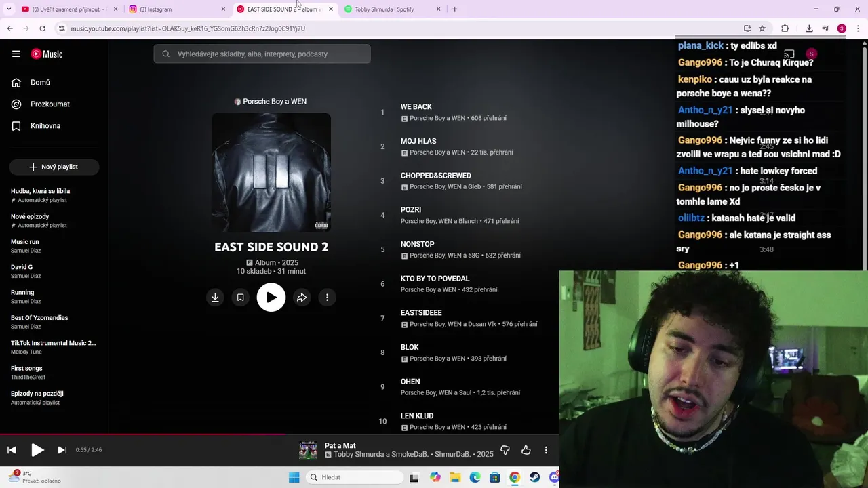This screenshot has height=488, width=868.
Task: Click the Hledat taskbar search box
Action: coord(353,477)
